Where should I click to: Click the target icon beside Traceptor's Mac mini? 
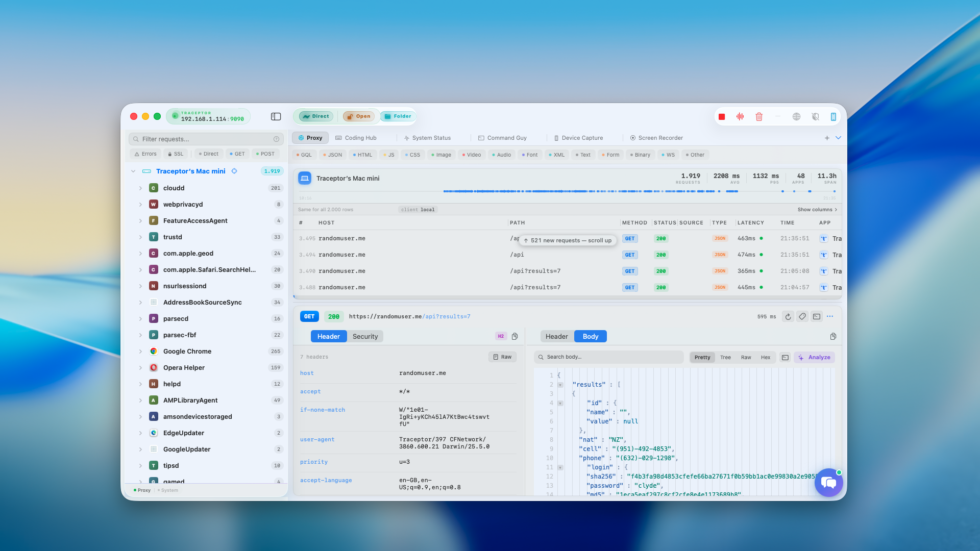(x=234, y=171)
